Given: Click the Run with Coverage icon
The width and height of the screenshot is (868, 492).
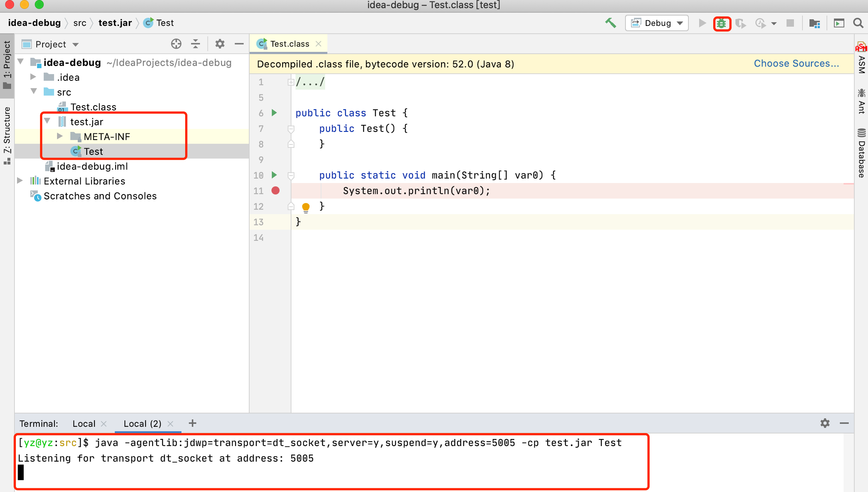Looking at the screenshot, I should click(740, 23).
